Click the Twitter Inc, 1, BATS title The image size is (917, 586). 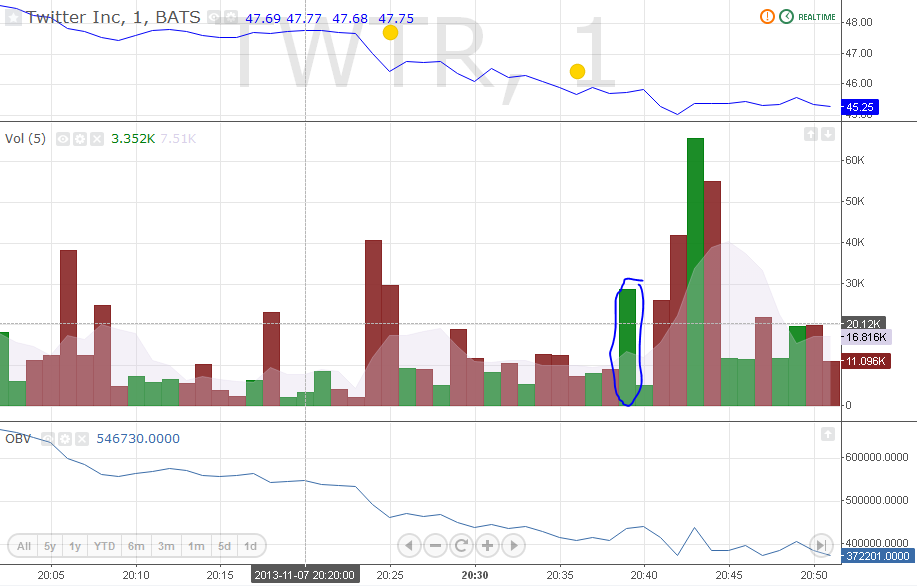coord(113,18)
